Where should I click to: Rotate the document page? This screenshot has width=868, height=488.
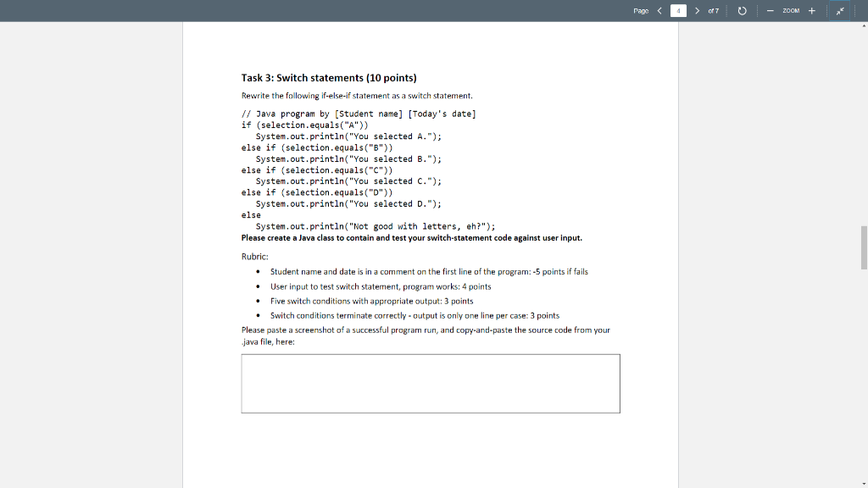[x=742, y=10]
